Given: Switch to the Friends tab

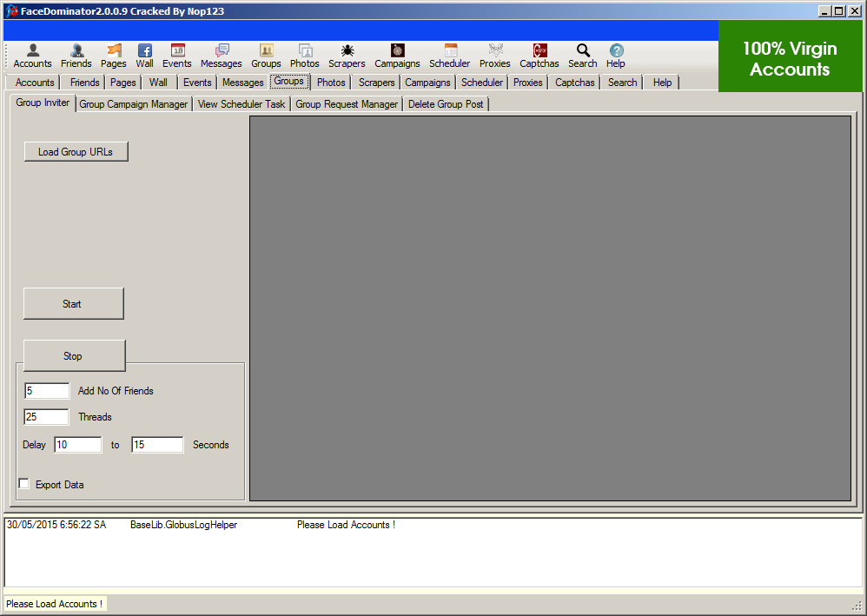Looking at the screenshot, I should click(84, 83).
